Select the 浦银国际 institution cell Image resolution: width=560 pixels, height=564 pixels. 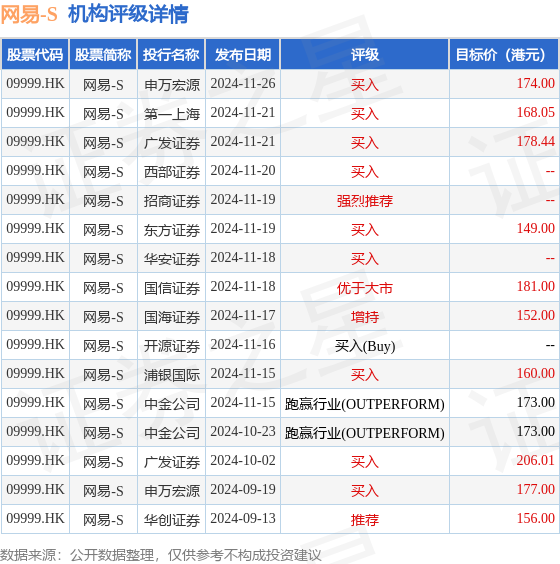(171, 374)
